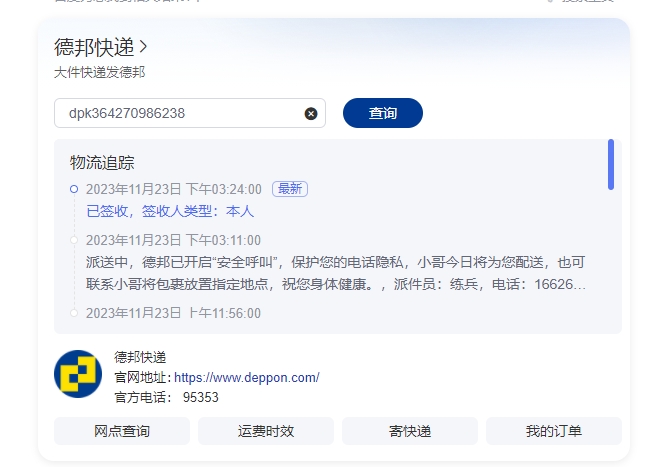Click the 2023年11月23日 下午03:11:00 timestamp

coord(173,240)
